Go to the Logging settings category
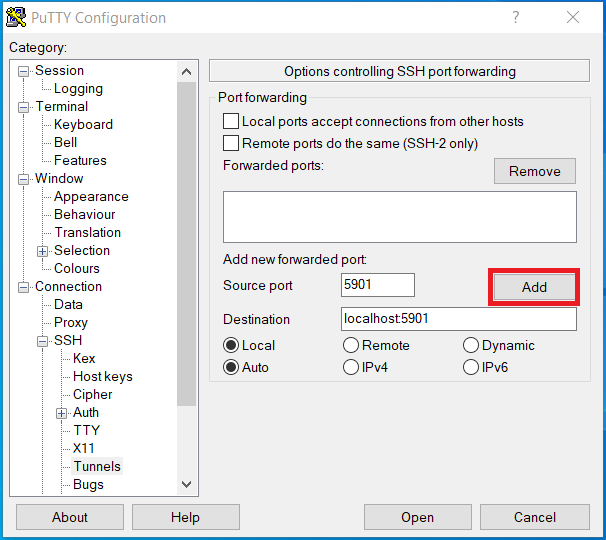606x540 pixels. pyautogui.click(x=78, y=89)
